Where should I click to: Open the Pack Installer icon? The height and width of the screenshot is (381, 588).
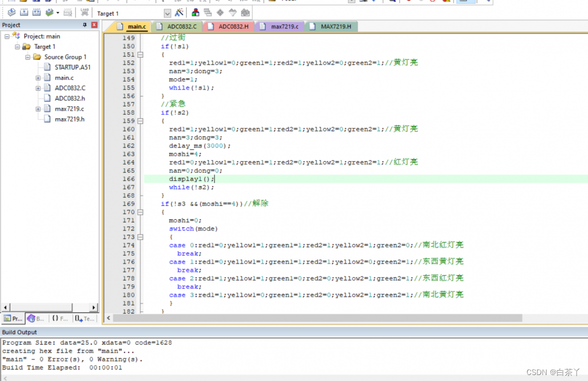[x=245, y=13]
